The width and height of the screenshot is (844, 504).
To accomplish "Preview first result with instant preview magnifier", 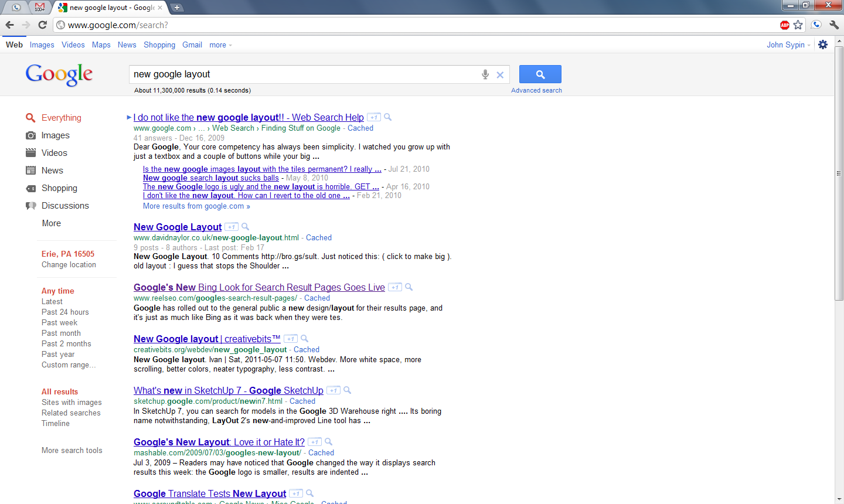I will pos(387,117).
